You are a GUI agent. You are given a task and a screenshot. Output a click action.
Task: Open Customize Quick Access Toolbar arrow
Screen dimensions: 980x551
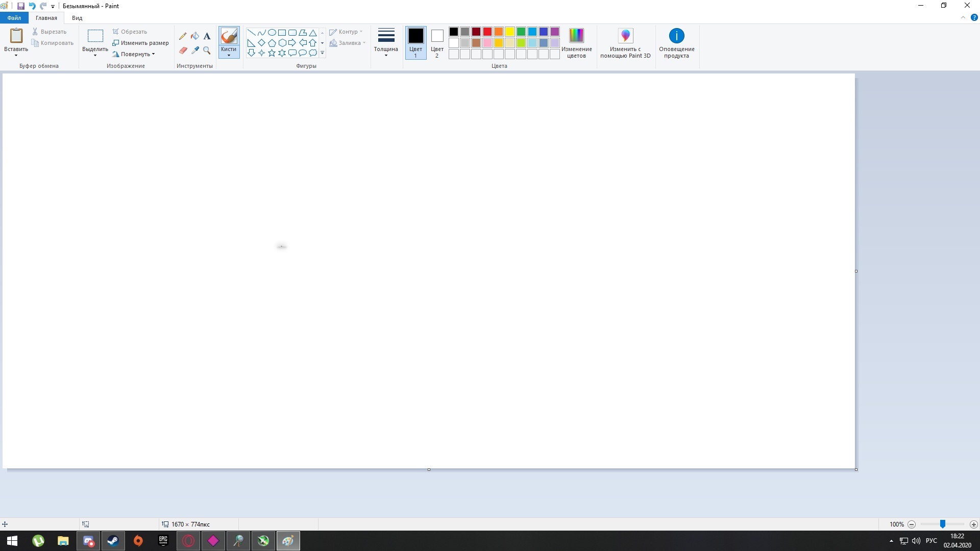53,7
